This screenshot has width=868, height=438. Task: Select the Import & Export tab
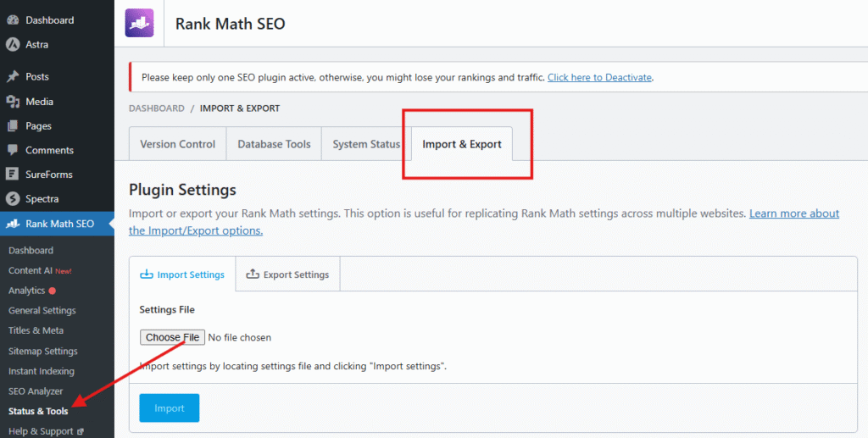(x=462, y=144)
